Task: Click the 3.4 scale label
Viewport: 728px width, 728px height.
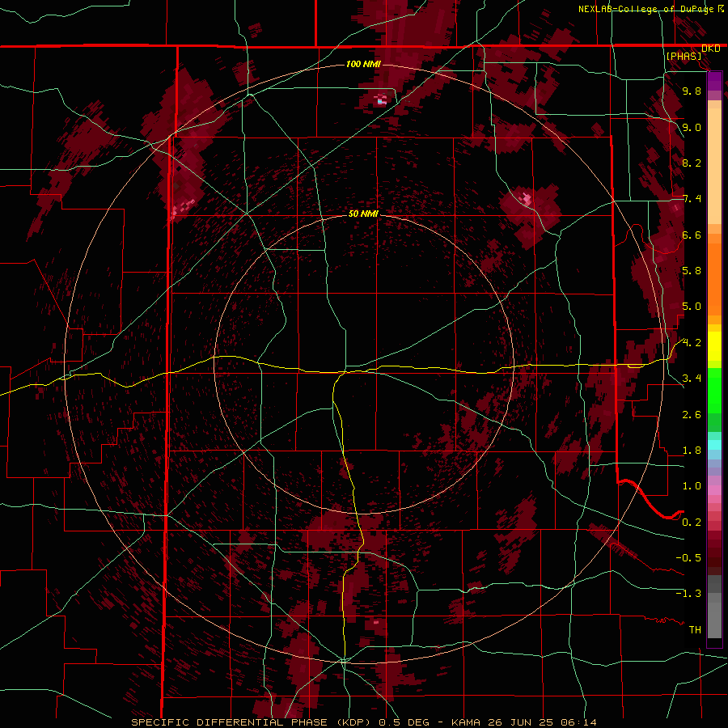Action: tap(692, 379)
